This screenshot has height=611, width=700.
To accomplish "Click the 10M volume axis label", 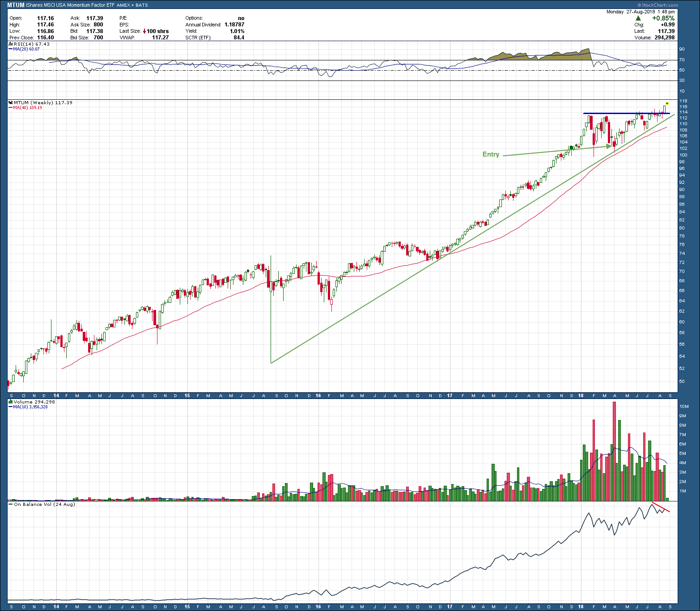I will (684, 407).
